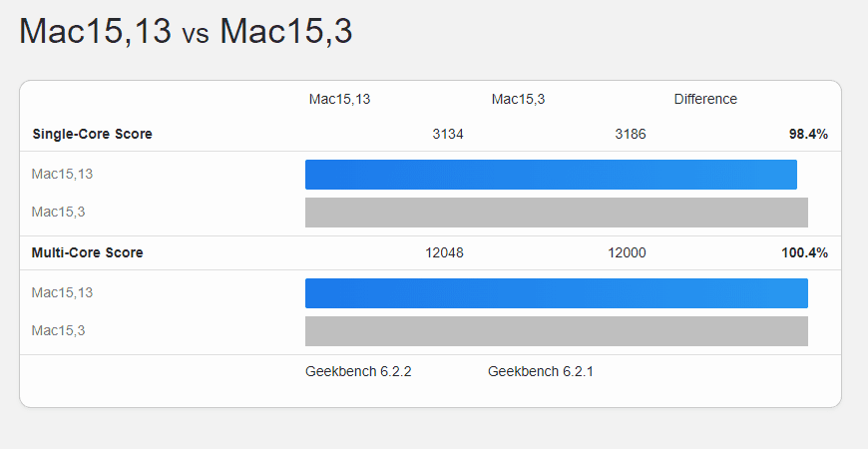Click the blue Mac15,13 multi-core bar
Viewport: 868px width, 449px height.
coord(556,293)
